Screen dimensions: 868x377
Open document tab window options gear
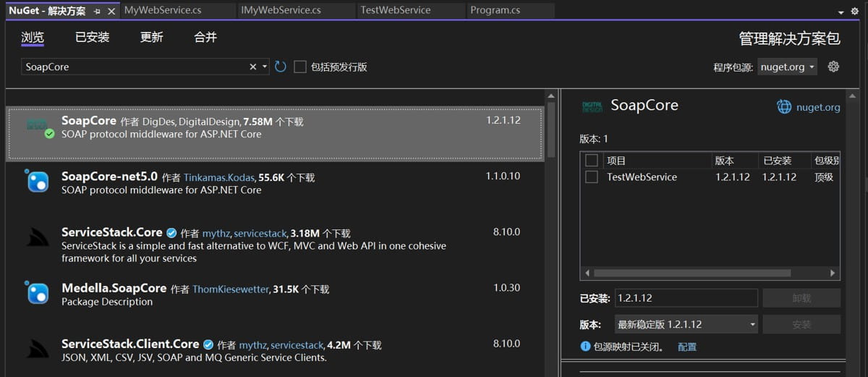point(856,11)
